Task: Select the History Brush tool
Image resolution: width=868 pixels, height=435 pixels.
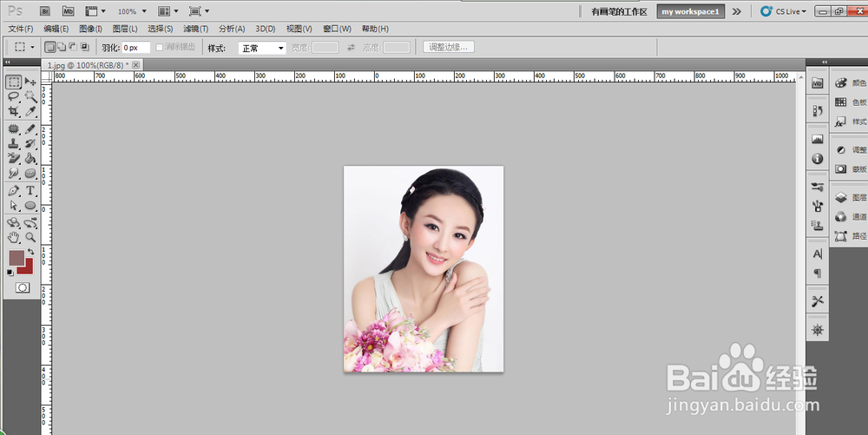Action: coord(30,143)
